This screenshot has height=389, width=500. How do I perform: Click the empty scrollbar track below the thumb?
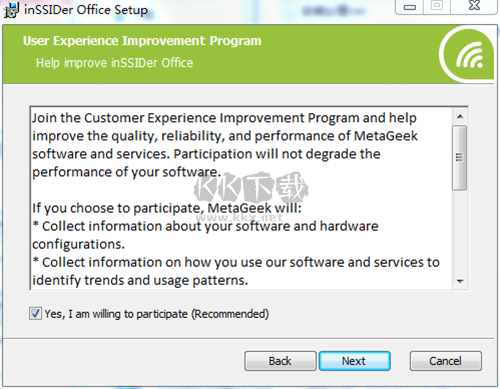pos(460,232)
